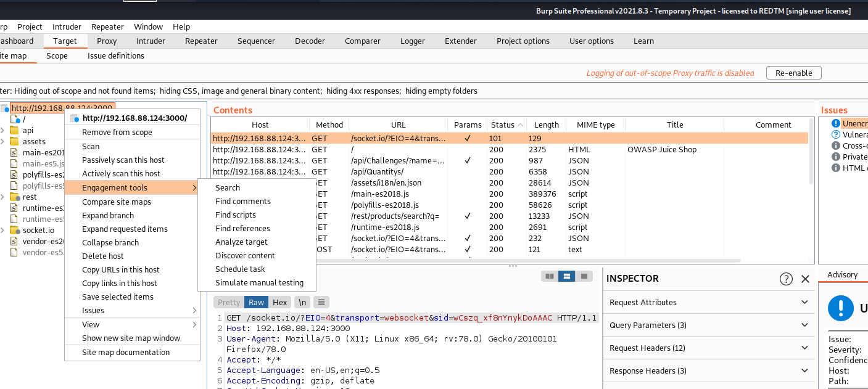Click the blue Unencrypted alert icon in Advisory
This screenshot has width=868, height=389.
pos(840,309)
